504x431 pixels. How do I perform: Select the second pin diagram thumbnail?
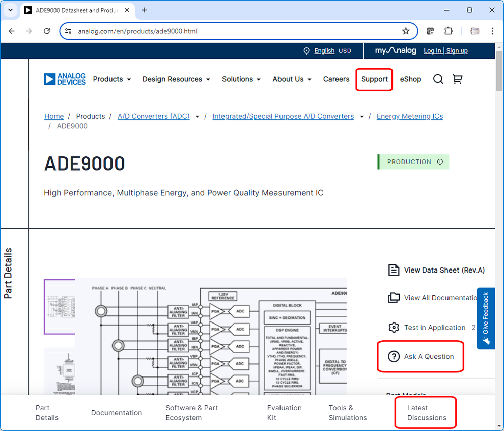click(x=60, y=370)
